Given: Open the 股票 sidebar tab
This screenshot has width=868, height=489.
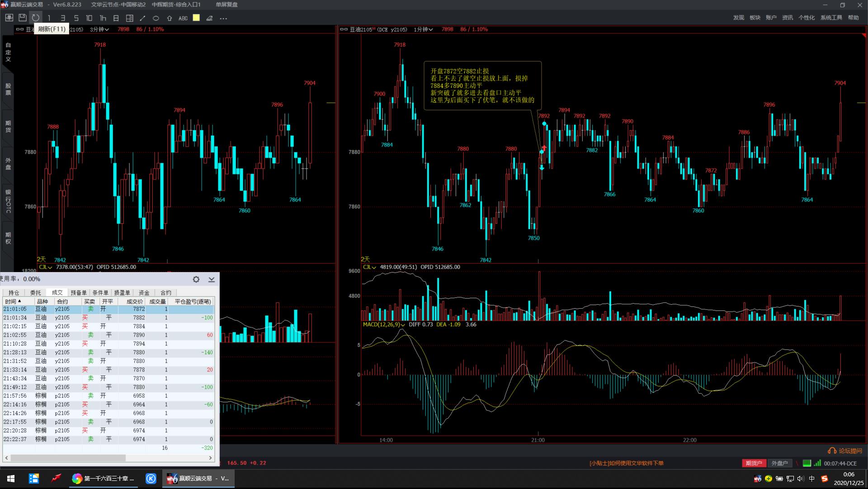Looking at the screenshot, I should point(8,89).
